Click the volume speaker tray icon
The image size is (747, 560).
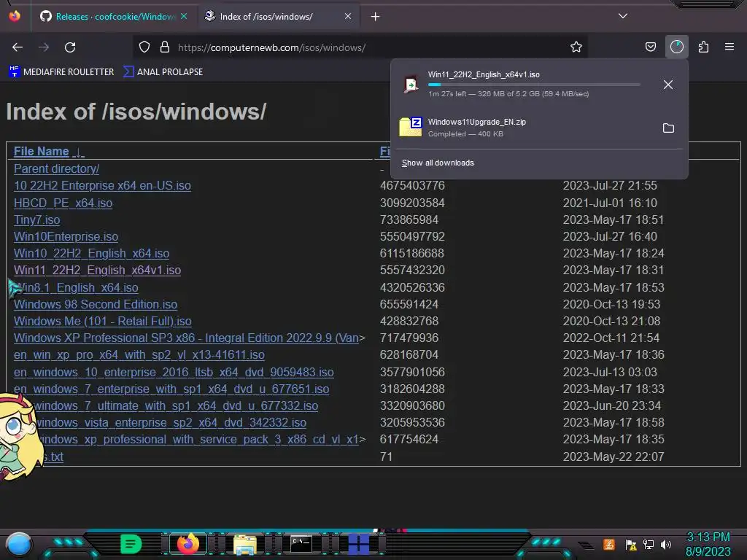tap(665, 544)
